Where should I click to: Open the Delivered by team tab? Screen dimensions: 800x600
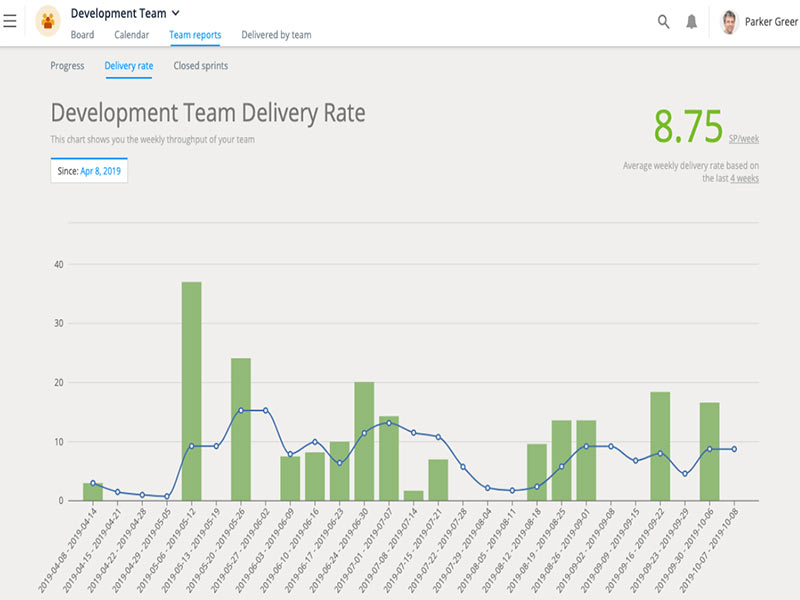coord(276,35)
